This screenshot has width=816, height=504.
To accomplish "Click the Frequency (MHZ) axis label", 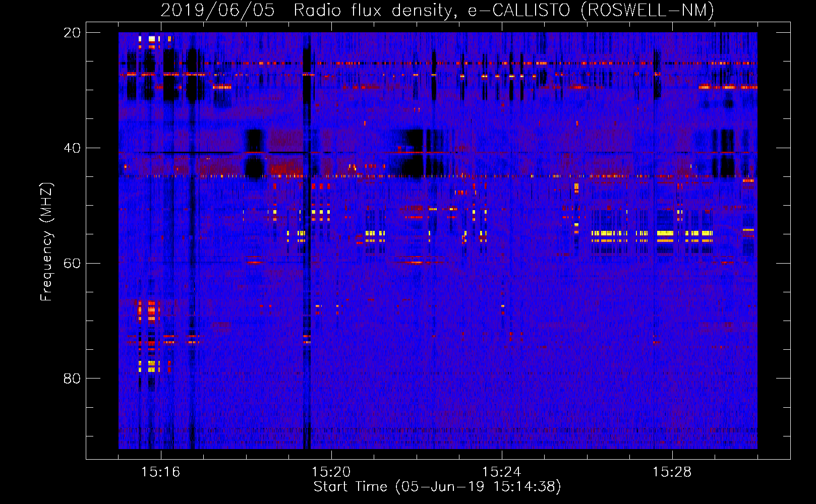I will pyautogui.click(x=46, y=241).
